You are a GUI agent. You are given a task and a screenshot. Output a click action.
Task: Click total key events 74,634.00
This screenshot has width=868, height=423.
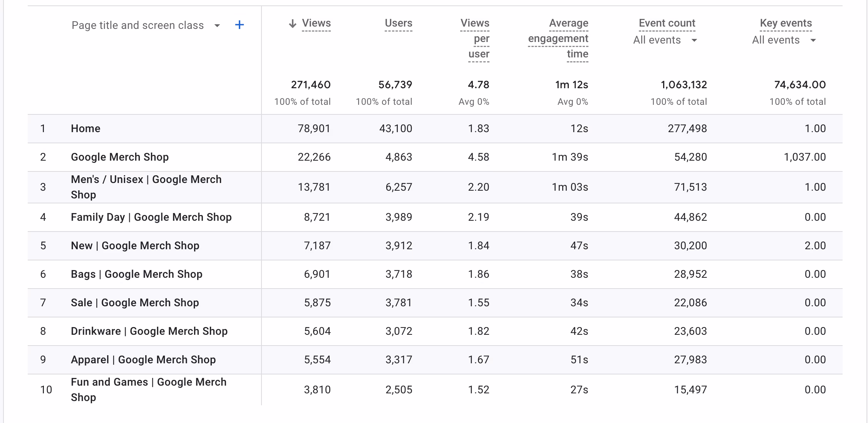(x=800, y=85)
